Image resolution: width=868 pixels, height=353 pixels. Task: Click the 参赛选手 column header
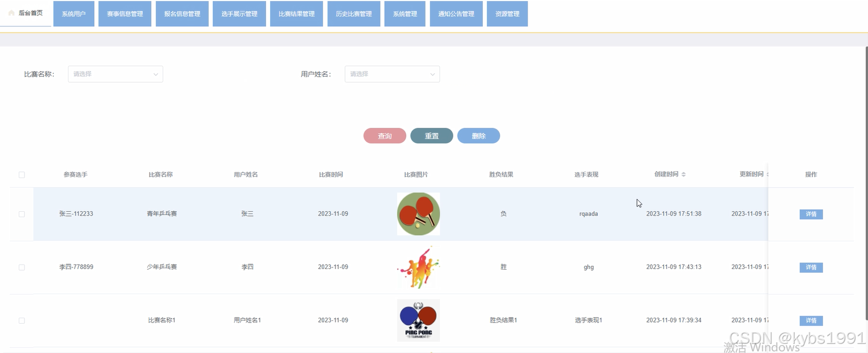tap(75, 174)
